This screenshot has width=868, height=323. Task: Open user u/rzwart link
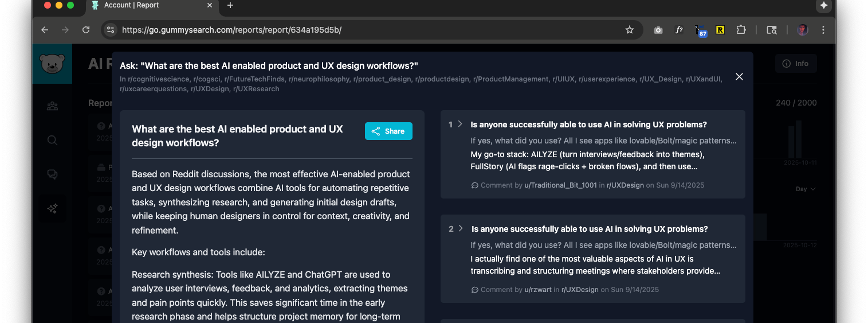pos(538,290)
